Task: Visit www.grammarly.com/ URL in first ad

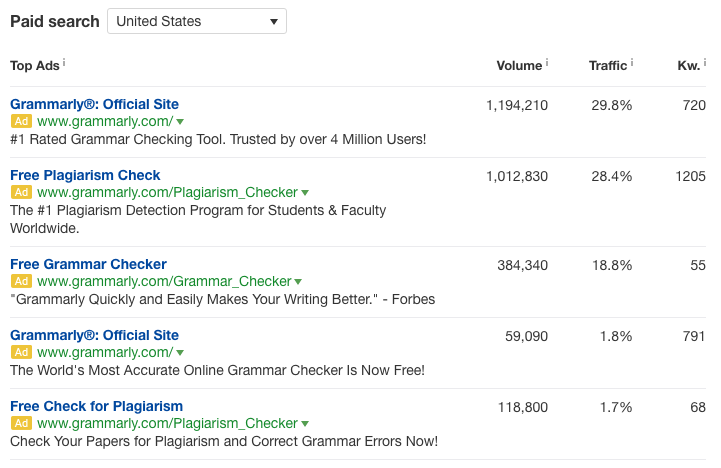Action: (105, 121)
